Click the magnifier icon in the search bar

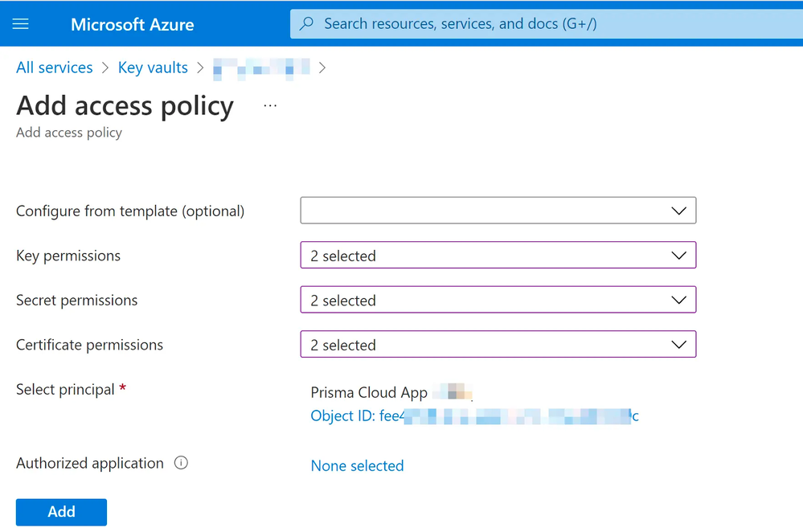(306, 24)
